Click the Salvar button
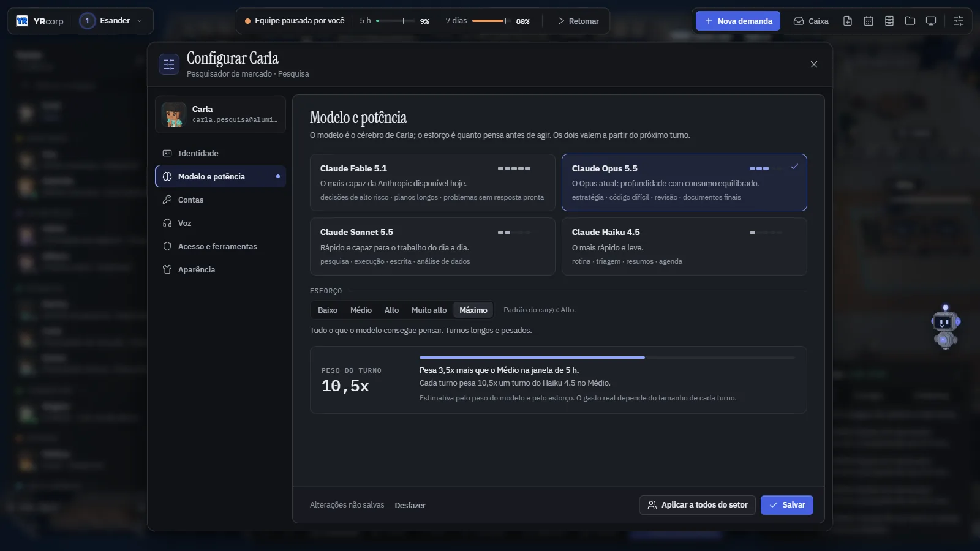Image resolution: width=980 pixels, height=551 pixels. click(787, 505)
